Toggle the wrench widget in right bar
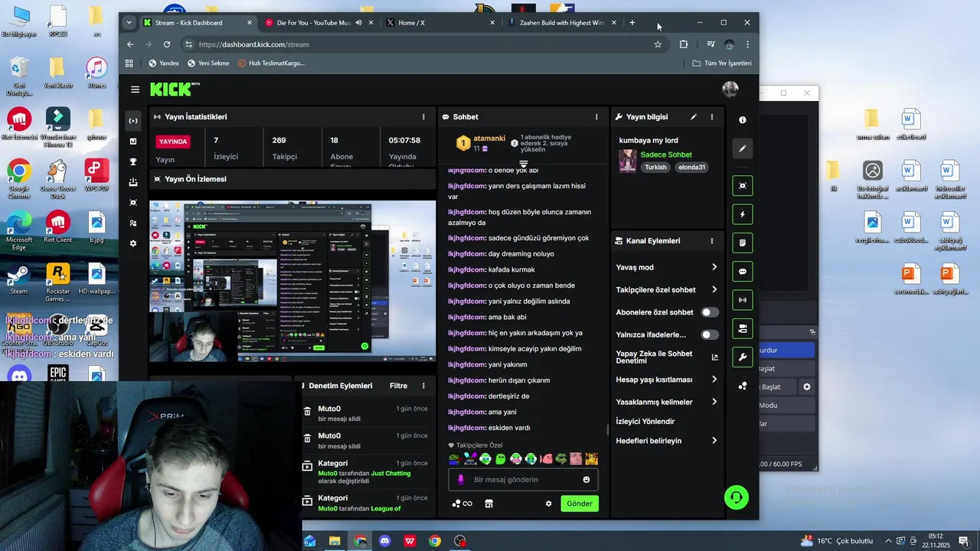The width and height of the screenshot is (980, 551). click(742, 357)
